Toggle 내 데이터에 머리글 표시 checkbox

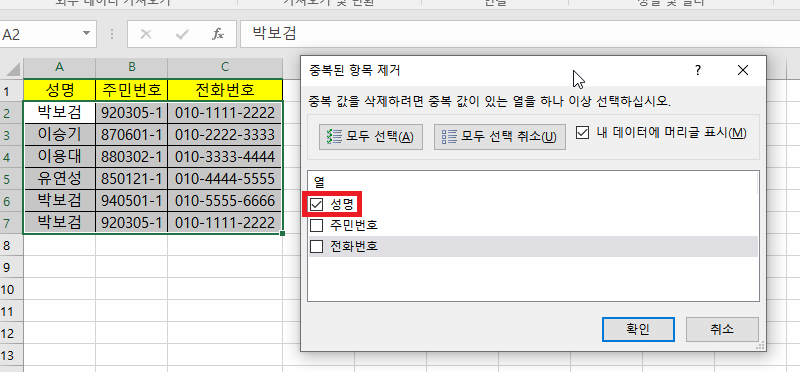(582, 133)
